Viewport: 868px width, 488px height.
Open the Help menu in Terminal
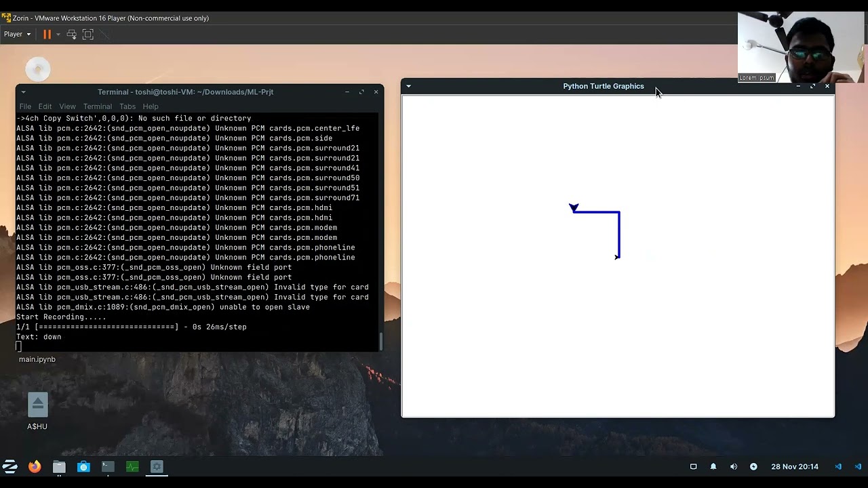click(x=151, y=106)
